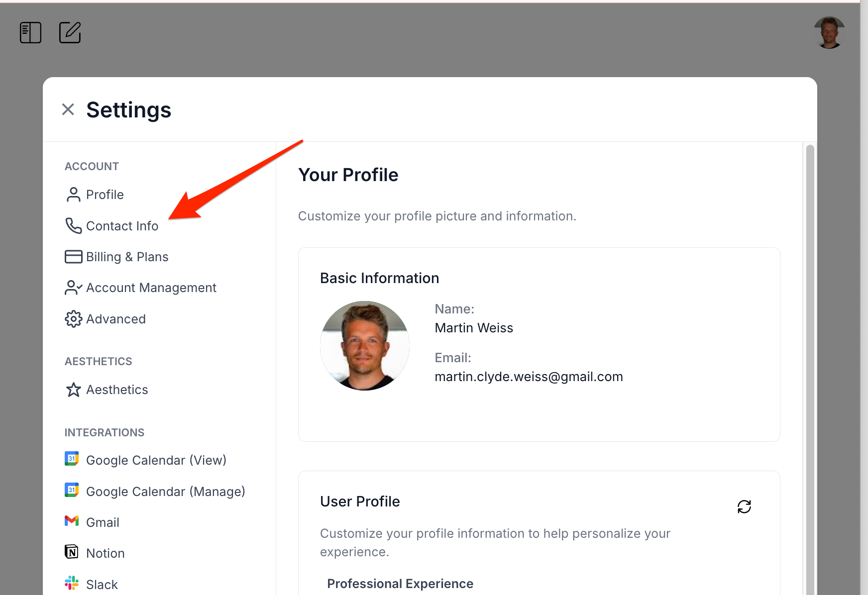Select Account Management in sidebar
Viewport: 868px width, 595px height.
(151, 288)
